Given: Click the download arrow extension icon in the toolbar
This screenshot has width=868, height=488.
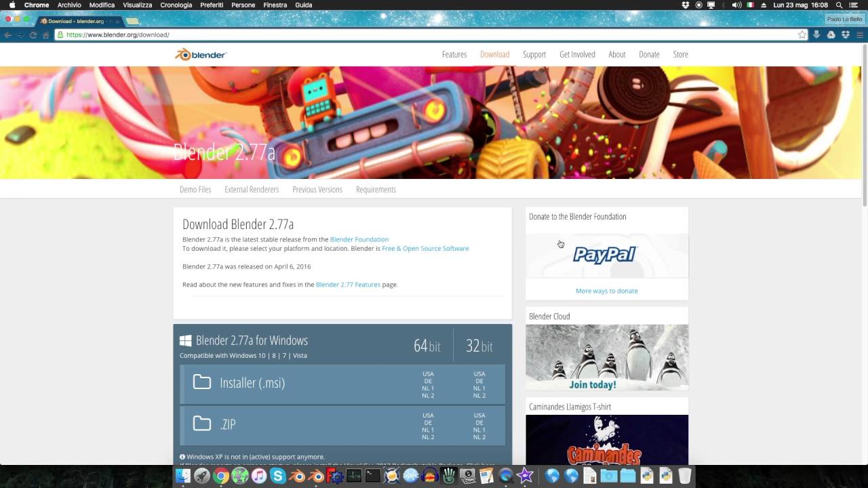Looking at the screenshot, I should 816,35.
